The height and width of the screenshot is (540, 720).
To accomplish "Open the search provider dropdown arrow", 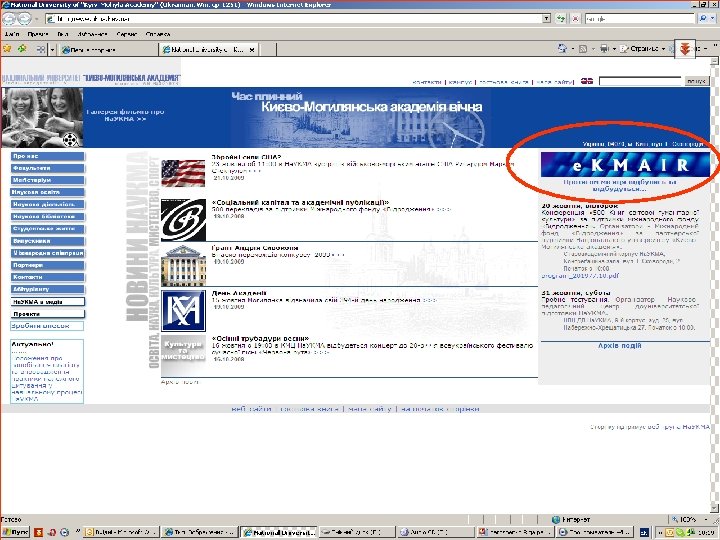I will tap(712, 18).
